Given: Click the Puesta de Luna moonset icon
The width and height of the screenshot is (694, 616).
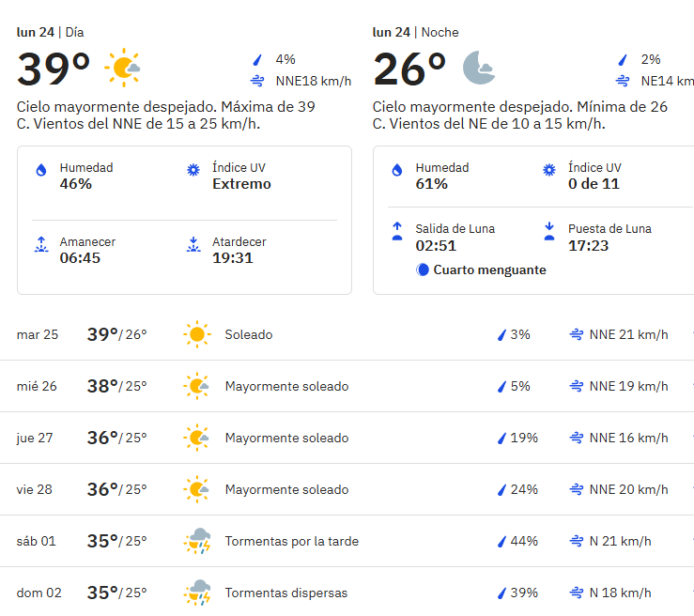Looking at the screenshot, I should tap(549, 231).
